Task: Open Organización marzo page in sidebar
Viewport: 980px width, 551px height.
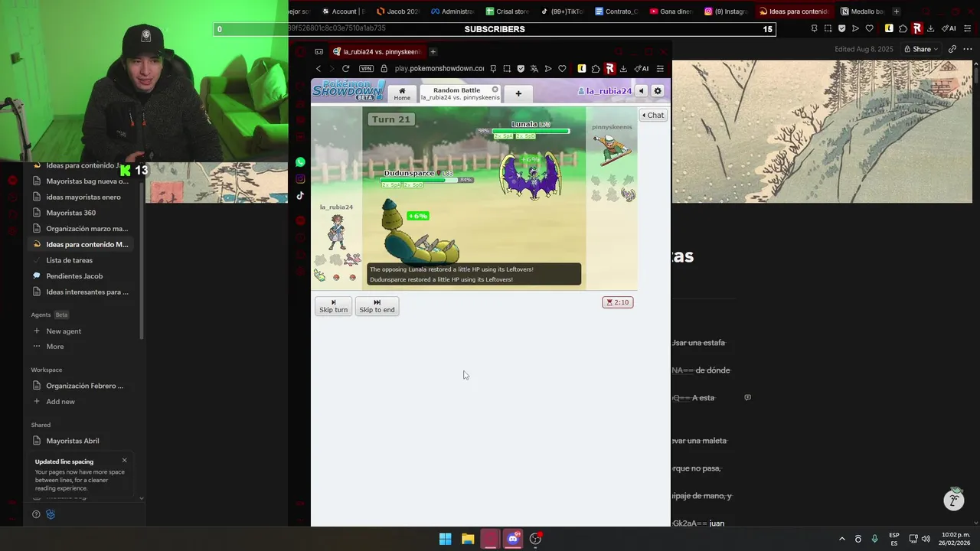Action: [x=81, y=229]
